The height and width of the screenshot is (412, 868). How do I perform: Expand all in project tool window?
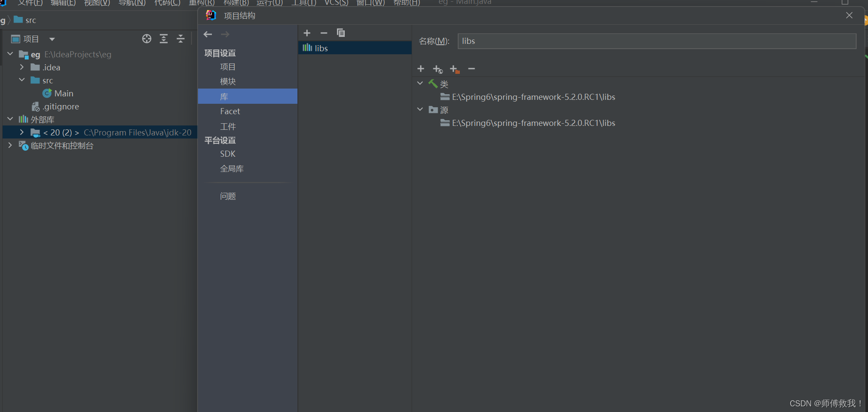coord(164,39)
